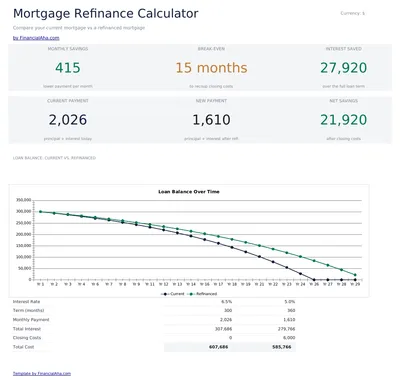Image resolution: width=400 pixels, height=384 pixels.
Task: Select the Monthly Savings value 415
Action: click(68, 68)
